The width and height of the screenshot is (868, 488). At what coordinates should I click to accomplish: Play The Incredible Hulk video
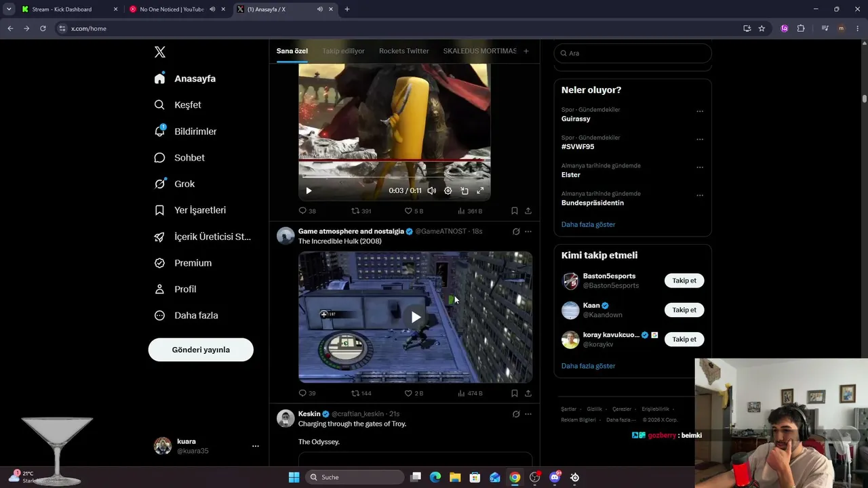[x=416, y=317]
